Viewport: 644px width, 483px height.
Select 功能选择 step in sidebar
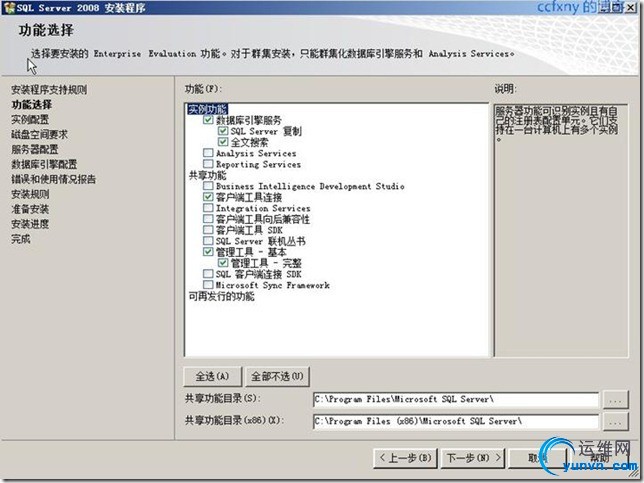pos(32,104)
